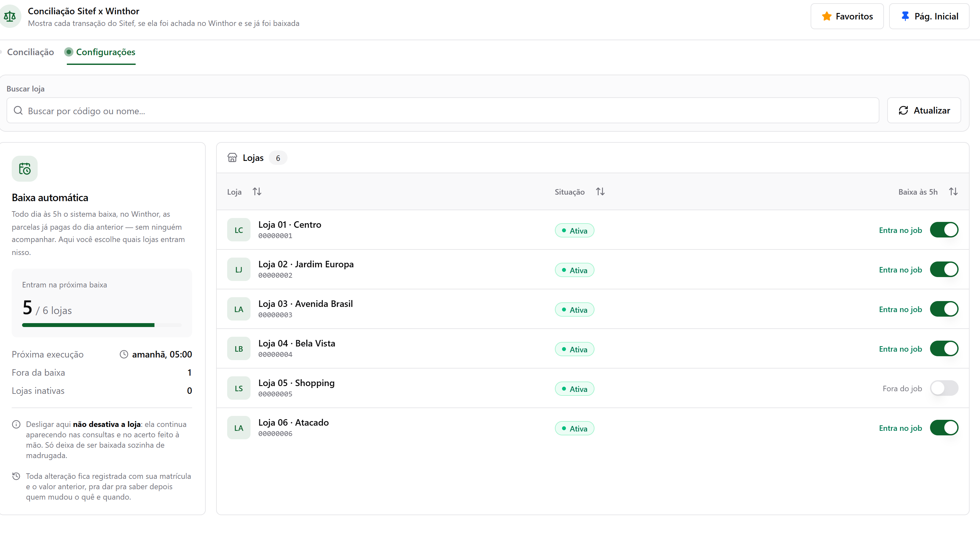Sort by Situação column arrows
The image size is (980, 558).
(600, 191)
